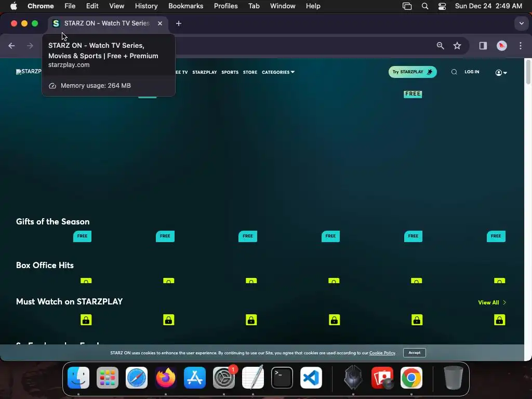The width and height of the screenshot is (532, 399).
Task: Click the Try STARZPLAY button
Action: pyautogui.click(x=412, y=72)
